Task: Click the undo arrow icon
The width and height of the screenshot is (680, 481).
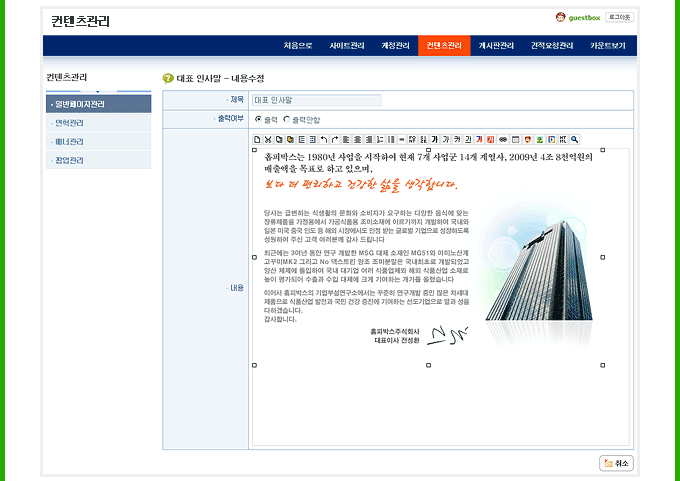Action: coord(324,139)
